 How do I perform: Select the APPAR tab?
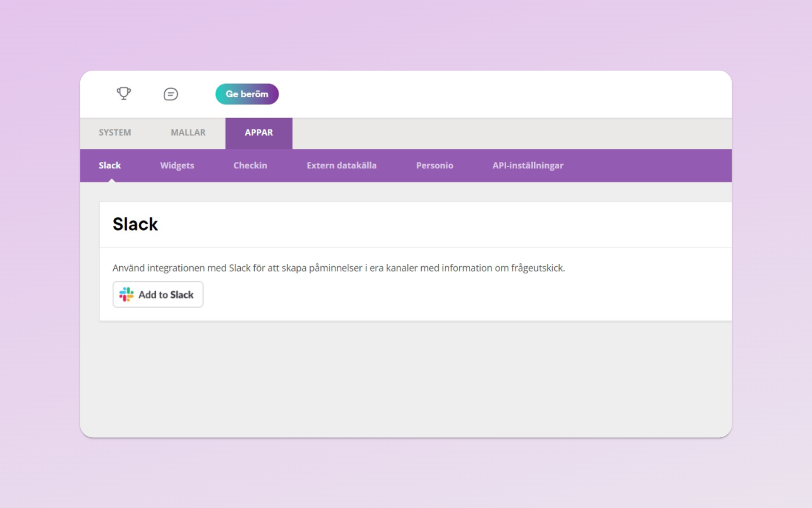click(x=259, y=133)
